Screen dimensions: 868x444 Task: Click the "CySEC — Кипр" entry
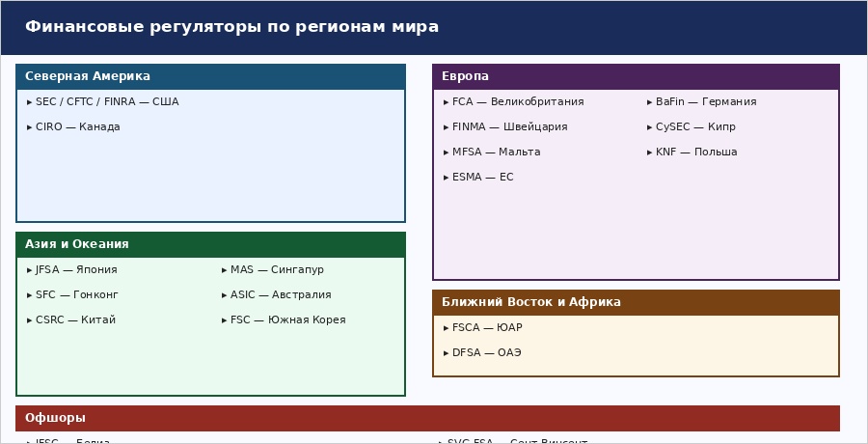point(691,127)
